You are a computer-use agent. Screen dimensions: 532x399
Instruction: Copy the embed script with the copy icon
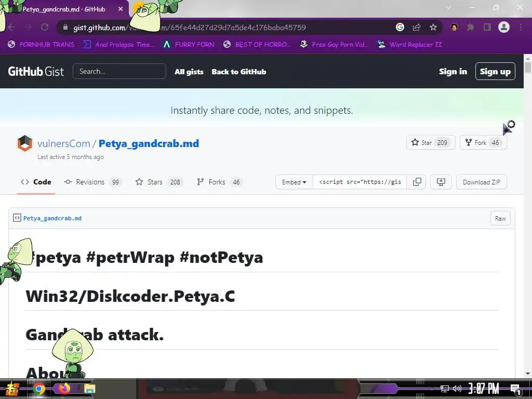pyautogui.click(x=417, y=182)
